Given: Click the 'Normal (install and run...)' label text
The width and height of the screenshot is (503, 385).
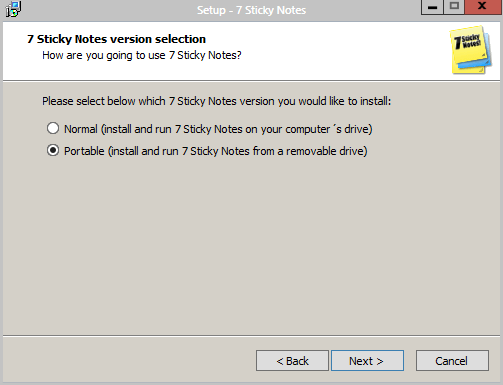Looking at the screenshot, I should pos(218,129).
